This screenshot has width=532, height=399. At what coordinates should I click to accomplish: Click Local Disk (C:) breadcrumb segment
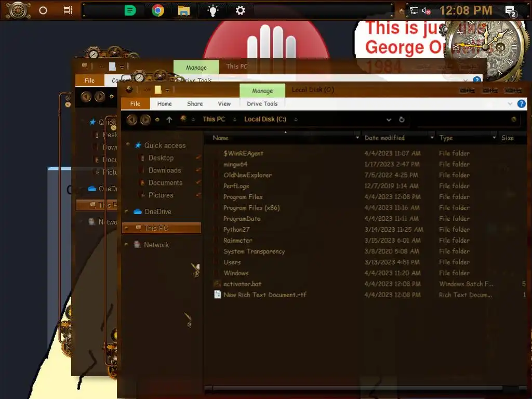point(265,119)
